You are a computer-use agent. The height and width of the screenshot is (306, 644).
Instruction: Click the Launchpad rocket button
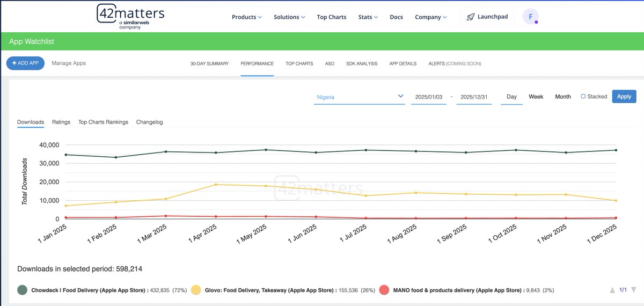[487, 17]
